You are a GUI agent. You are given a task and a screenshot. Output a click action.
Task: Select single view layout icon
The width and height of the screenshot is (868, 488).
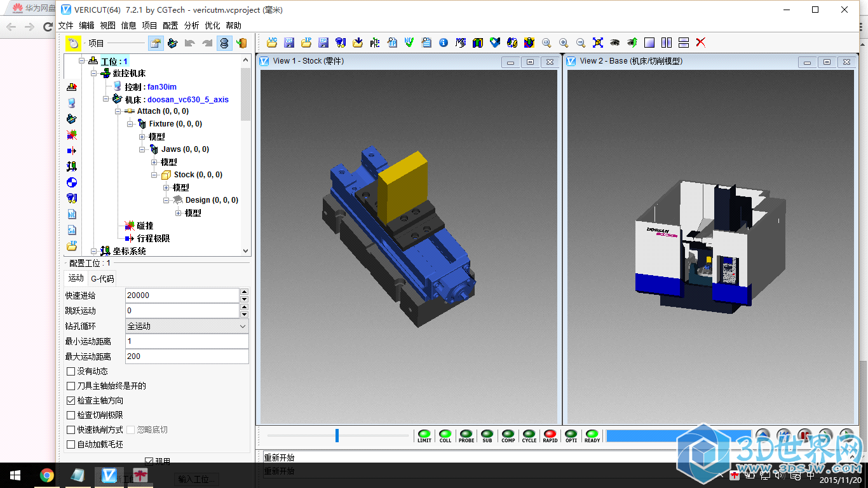[649, 43]
